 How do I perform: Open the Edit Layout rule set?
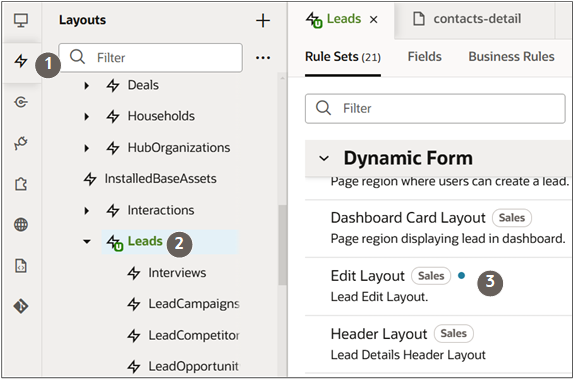[368, 276]
